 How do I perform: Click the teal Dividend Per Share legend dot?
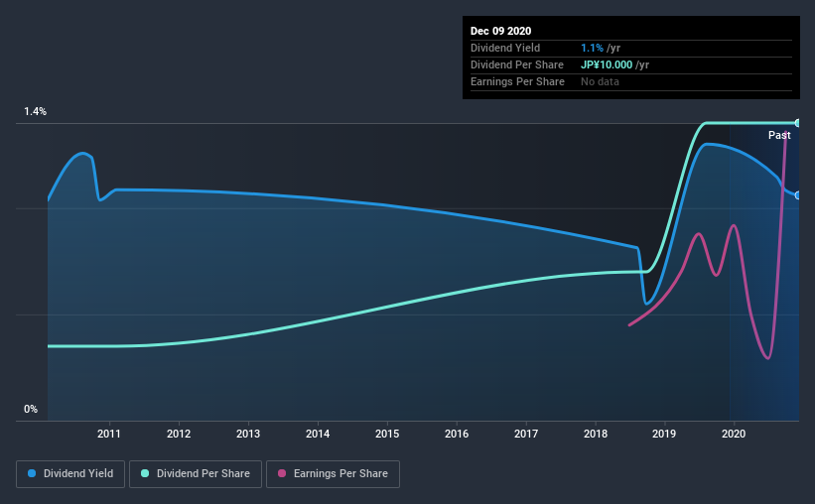click(145, 473)
